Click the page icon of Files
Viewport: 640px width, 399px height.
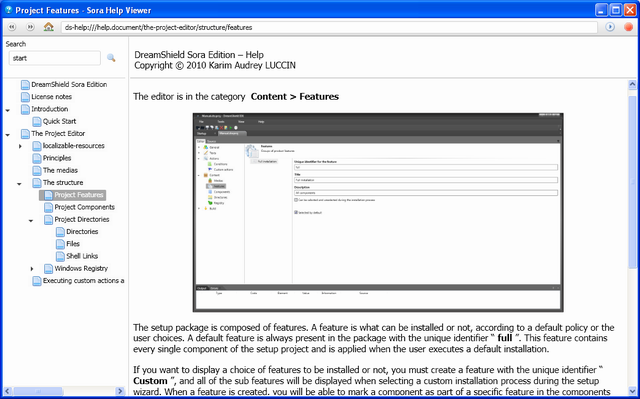(x=60, y=244)
